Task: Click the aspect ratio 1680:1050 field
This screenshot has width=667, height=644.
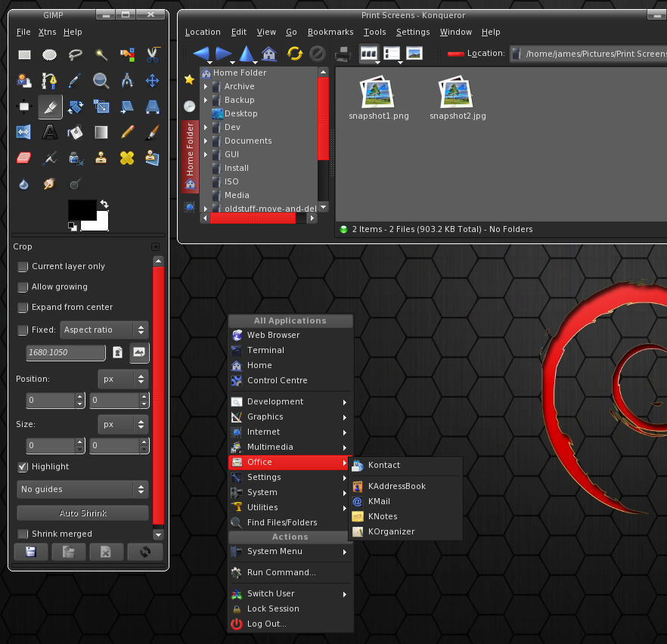Action: coord(66,352)
